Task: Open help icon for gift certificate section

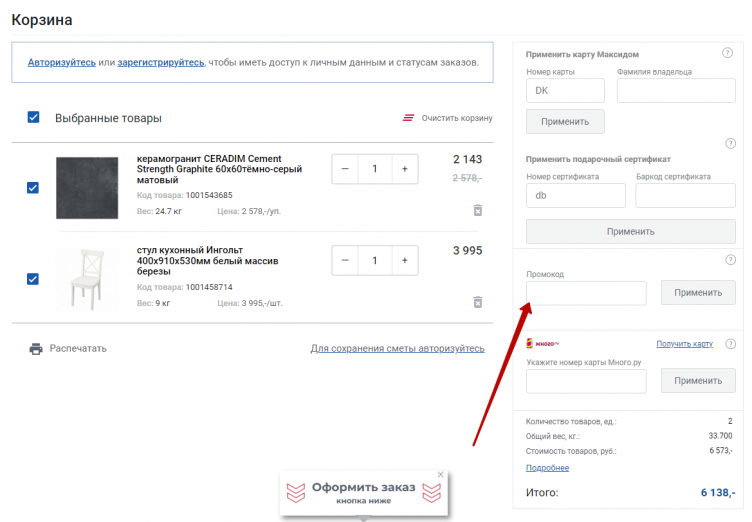Action: point(730,144)
